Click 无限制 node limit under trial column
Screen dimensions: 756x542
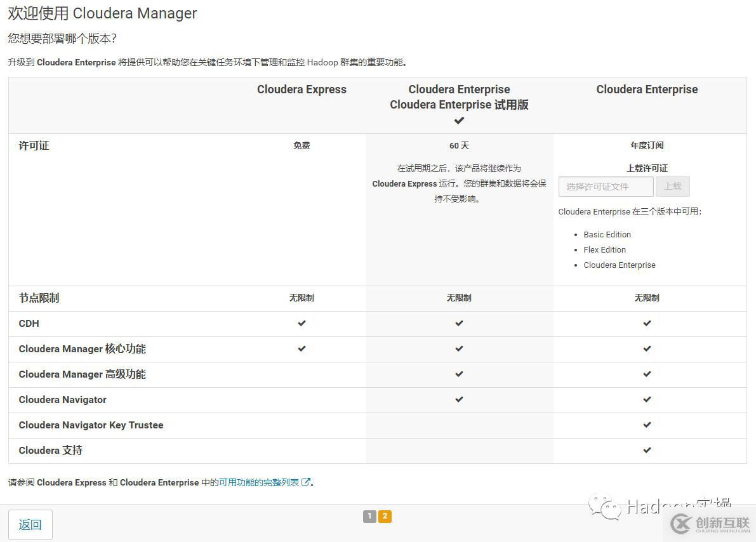click(459, 298)
